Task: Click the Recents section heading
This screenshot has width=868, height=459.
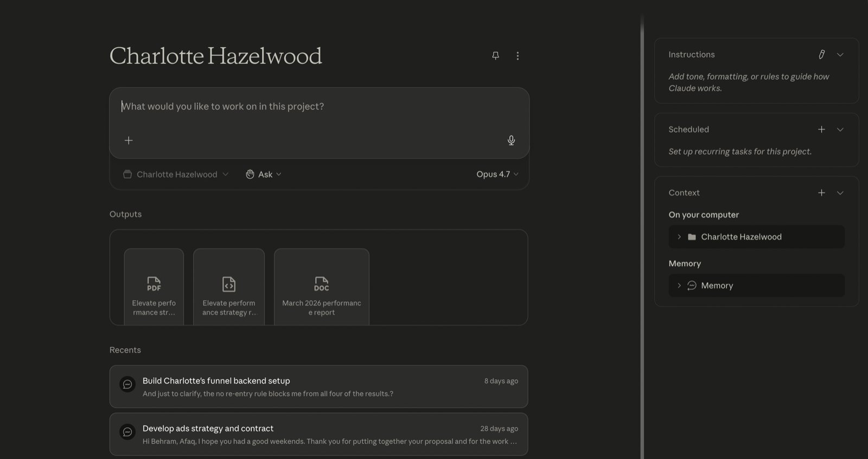Action: [125, 350]
